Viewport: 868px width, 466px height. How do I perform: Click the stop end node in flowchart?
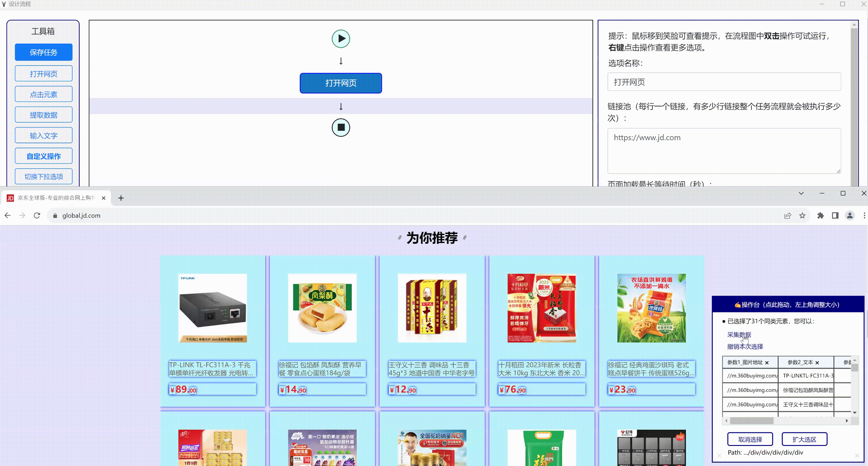tap(341, 128)
